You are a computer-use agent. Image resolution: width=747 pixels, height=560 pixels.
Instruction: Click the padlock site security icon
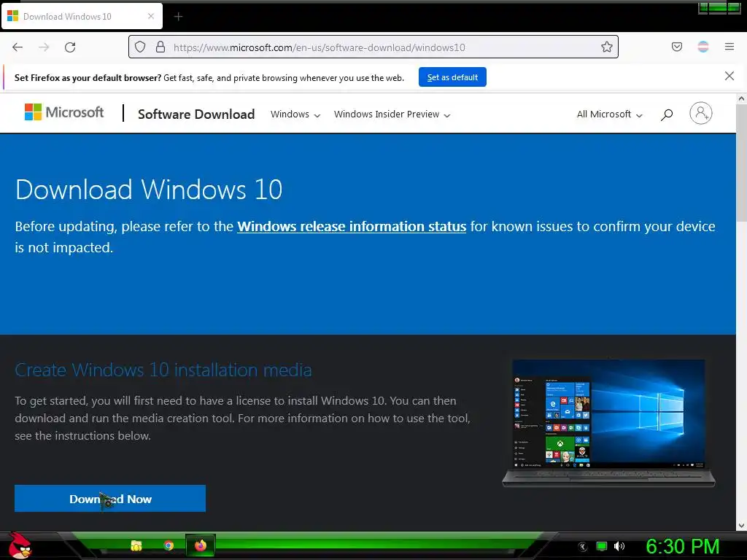[160, 47]
